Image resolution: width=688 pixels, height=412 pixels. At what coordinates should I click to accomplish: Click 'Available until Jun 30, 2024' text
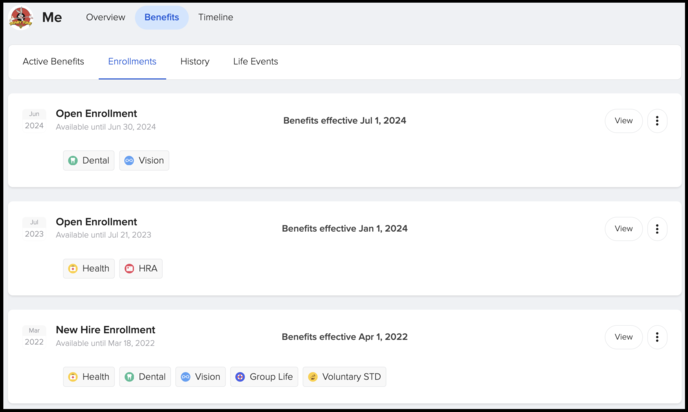(x=106, y=127)
